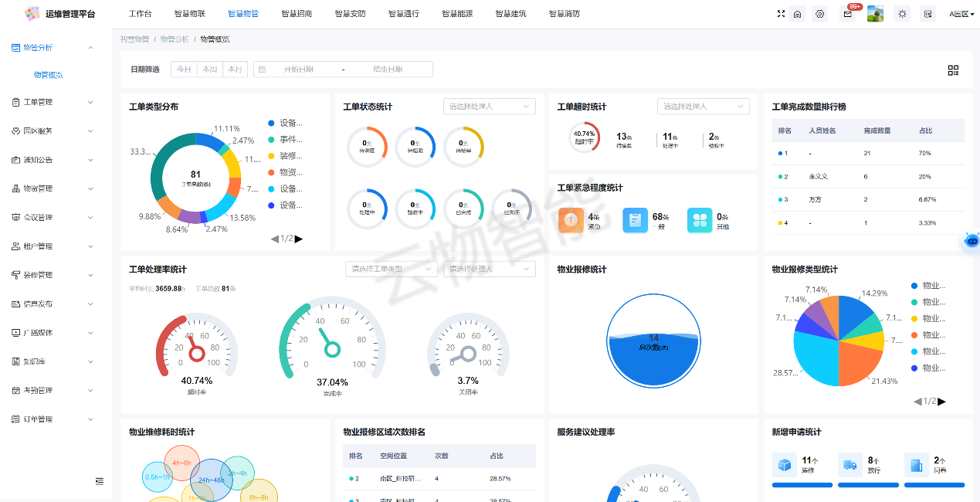Screen dimensions: 980x502
Task: Switch to the 智慧安防 top tab
Action: click(x=350, y=14)
